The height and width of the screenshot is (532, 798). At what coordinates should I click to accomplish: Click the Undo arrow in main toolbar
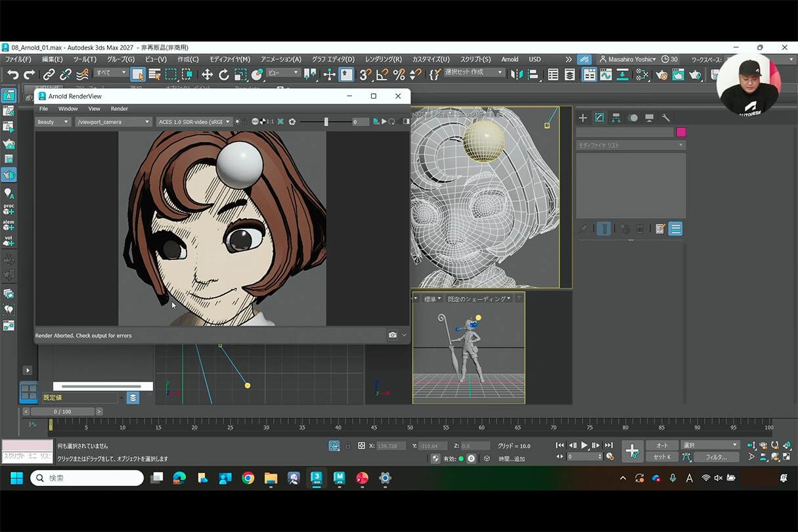[12, 75]
